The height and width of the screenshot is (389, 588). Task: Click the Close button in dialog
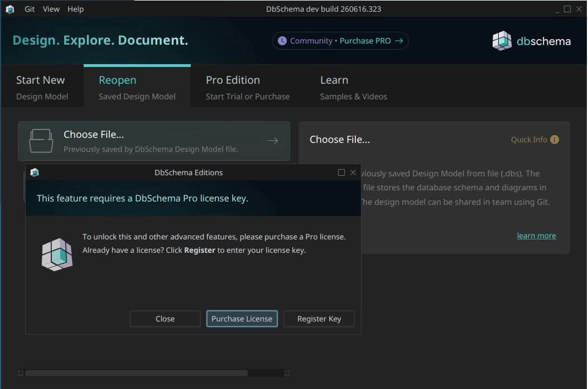pos(165,319)
